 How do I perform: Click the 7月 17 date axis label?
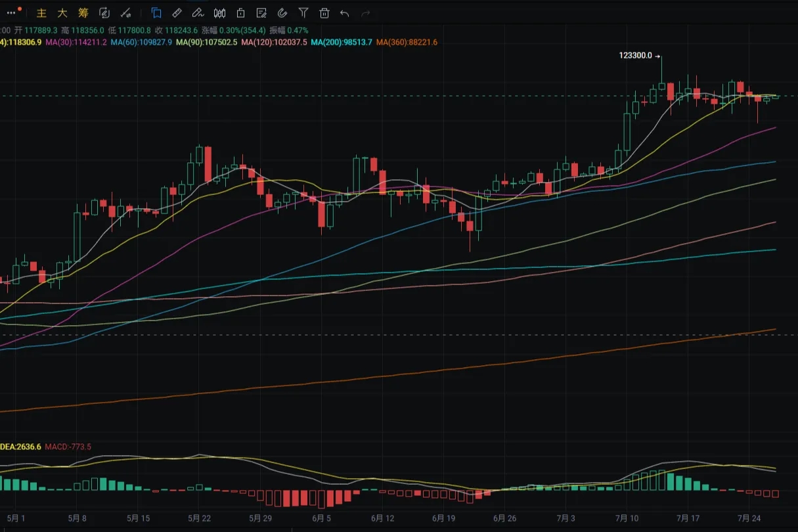[x=688, y=518]
